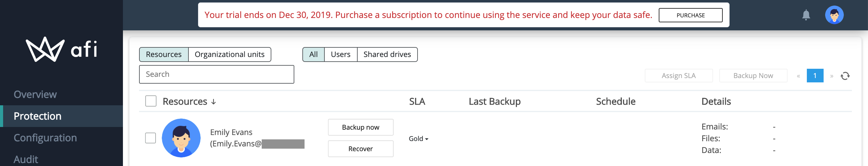Filter by Shared drives
This screenshot has width=868, height=166.
pyautogui.click(x=387, y=55)
